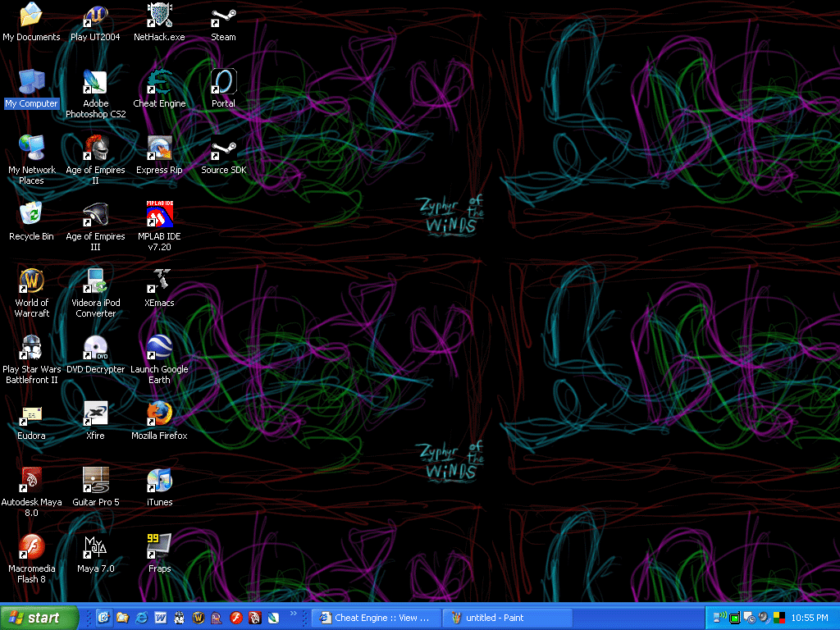The width and height of the screenshot is (840, 630).
Task: Click the Adobe Photoshop CS2 shortcut
Action: (95, 94)
